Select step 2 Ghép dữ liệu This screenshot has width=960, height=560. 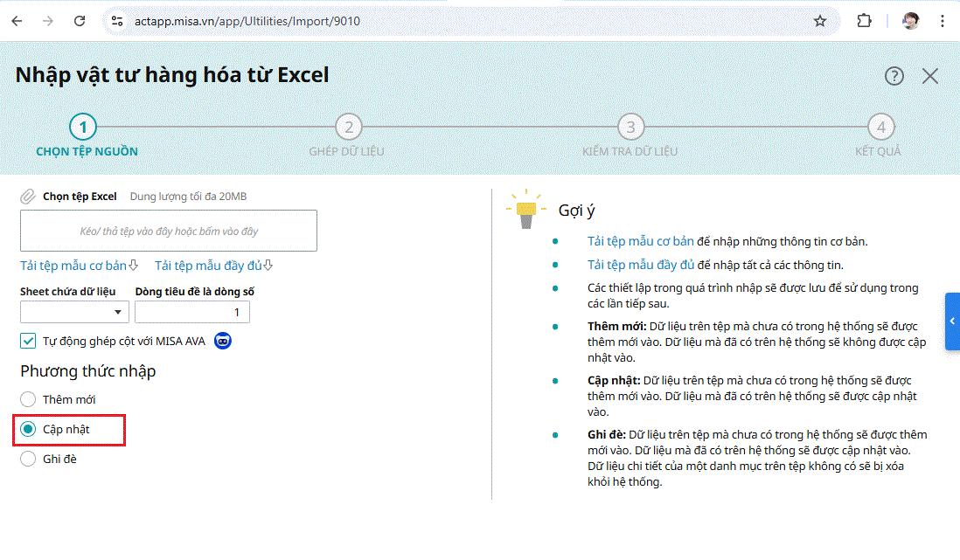[348, 128]
